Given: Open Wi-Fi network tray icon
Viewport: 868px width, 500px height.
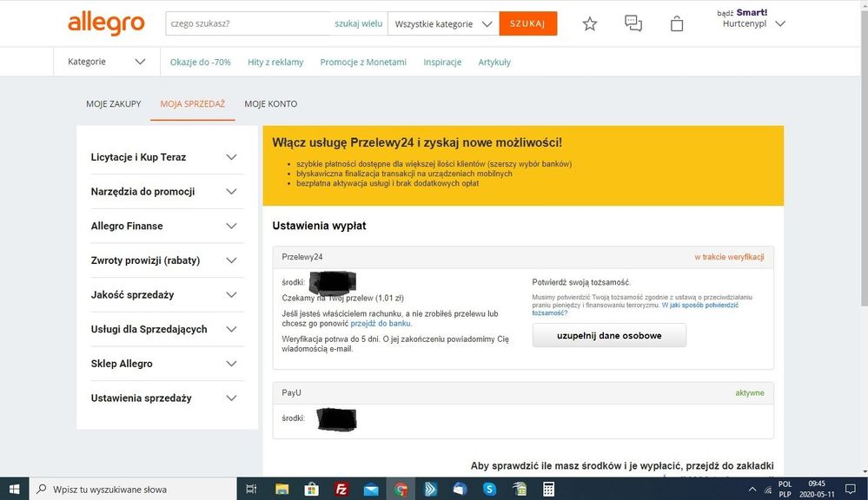Looking at the screenshot, I should point(768,490).
